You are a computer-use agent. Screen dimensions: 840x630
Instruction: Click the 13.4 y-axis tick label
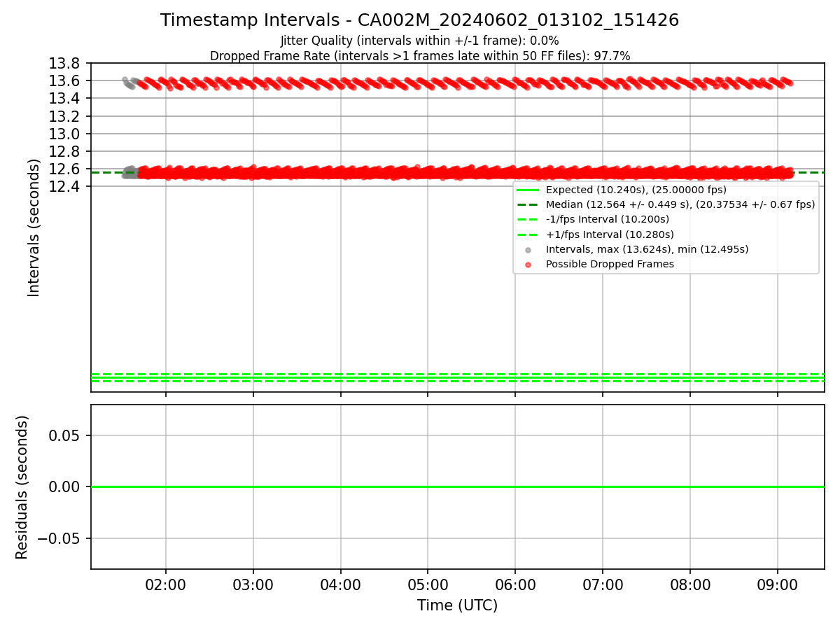63,99
